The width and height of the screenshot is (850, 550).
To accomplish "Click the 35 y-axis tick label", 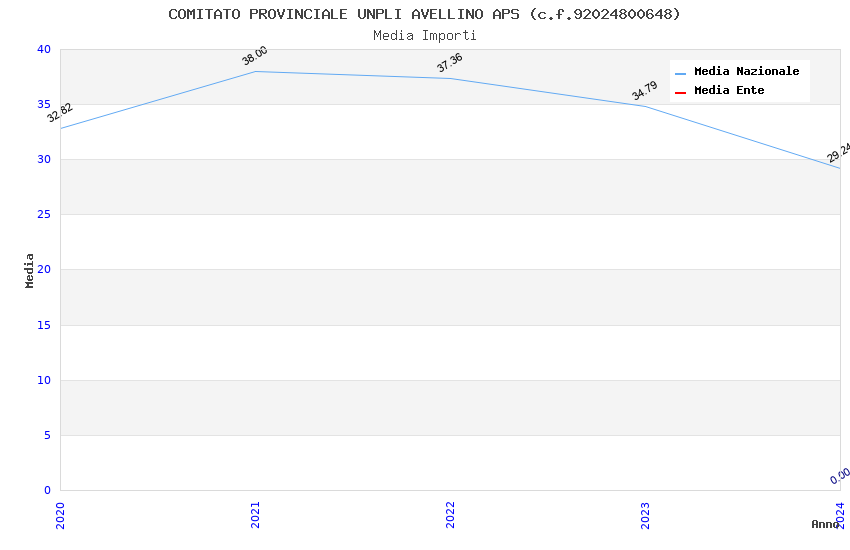I will [44, 104].
